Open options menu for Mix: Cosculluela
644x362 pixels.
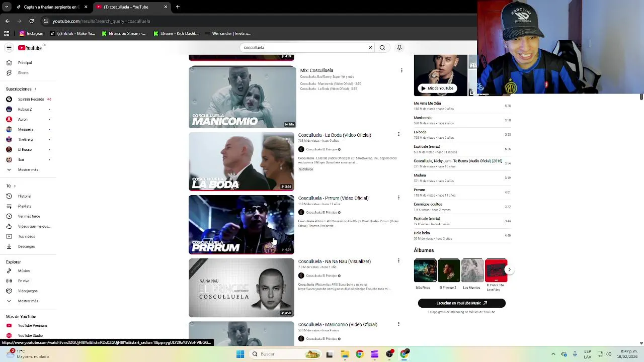pos(401,70)
